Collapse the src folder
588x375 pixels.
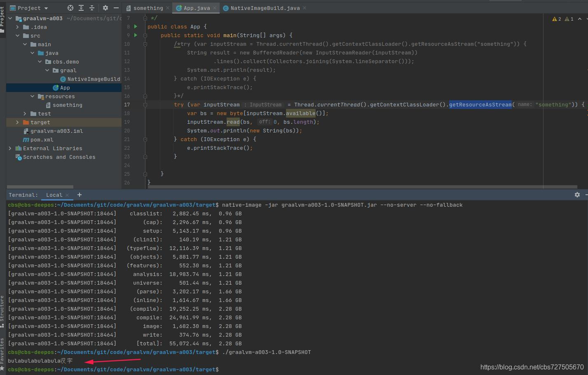pos(17,35)
